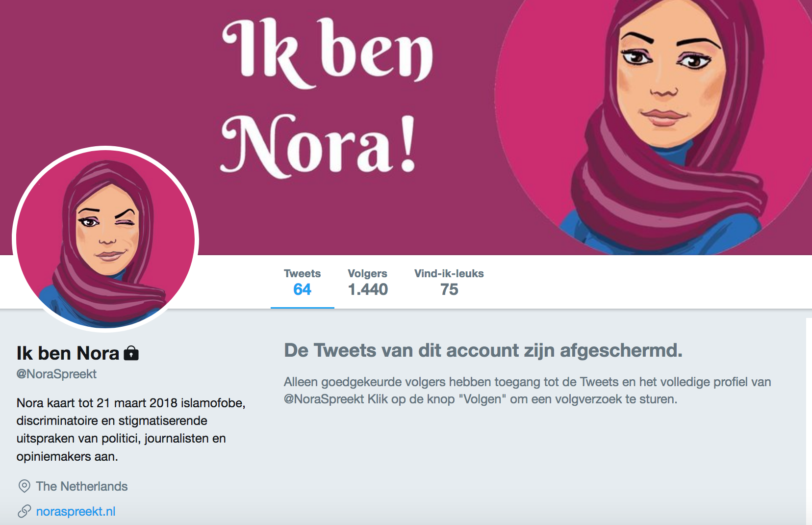The image size is (812, 525).
Task: Click the chain link icon beside website
Action: coord(24,511)
